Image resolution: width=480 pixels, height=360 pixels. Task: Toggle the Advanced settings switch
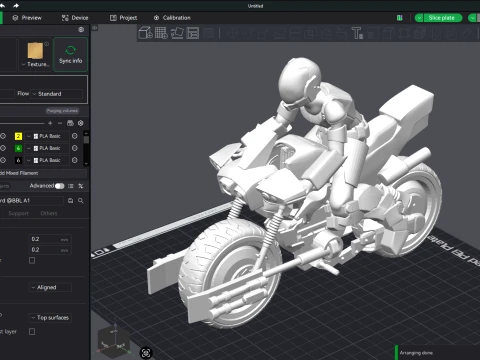pos(60,186)
